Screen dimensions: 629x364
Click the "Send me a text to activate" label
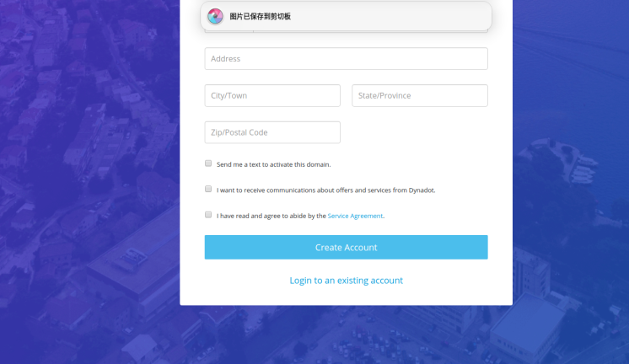tap(273, 164)
